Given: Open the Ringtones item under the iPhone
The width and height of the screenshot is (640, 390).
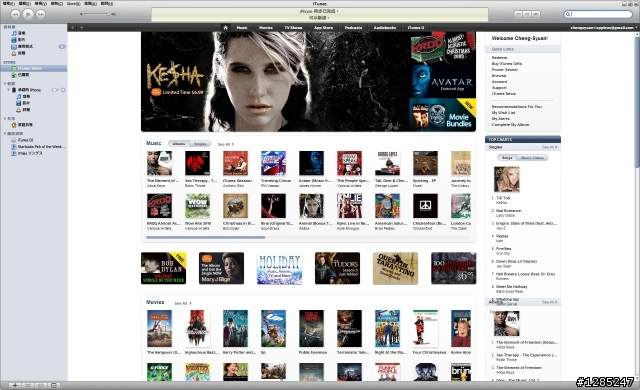Looking at the screenshot, I should [x=23, y=110].
